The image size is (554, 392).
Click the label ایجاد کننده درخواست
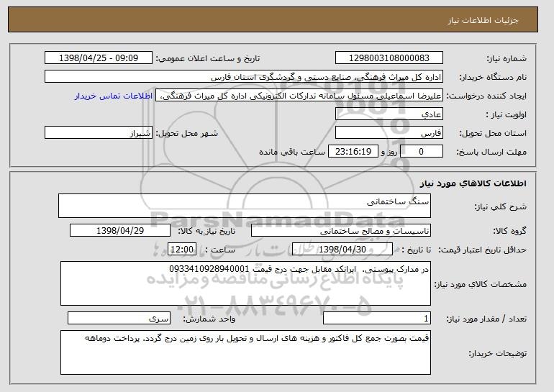tap(486, 96)
